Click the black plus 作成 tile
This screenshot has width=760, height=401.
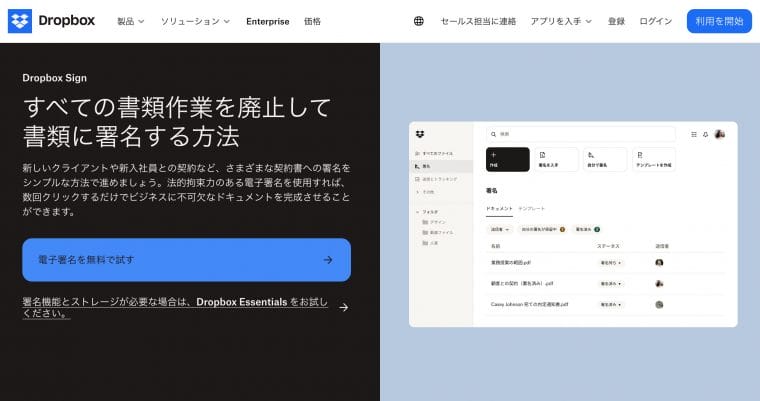[507, 159]
